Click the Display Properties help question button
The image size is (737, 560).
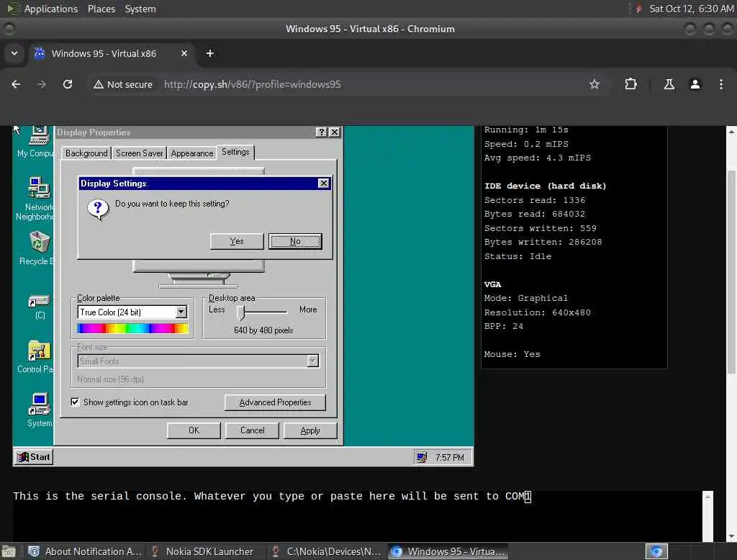(321, 132)
